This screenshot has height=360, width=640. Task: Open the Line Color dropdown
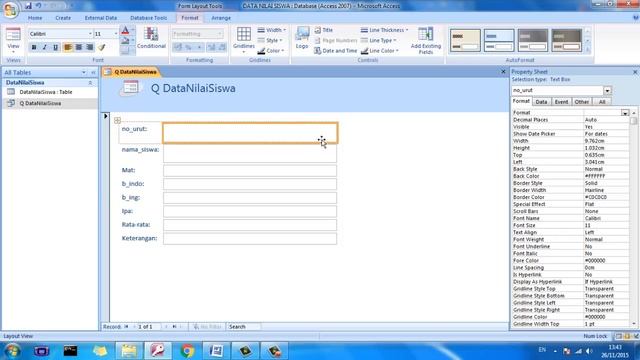tap(380, 51)
